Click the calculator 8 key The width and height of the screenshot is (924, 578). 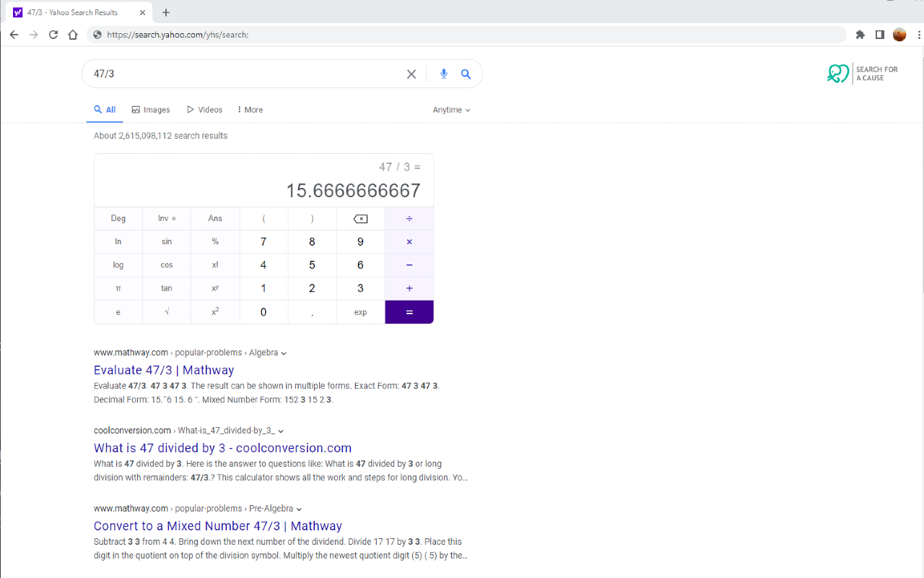[x=312, y=242]
